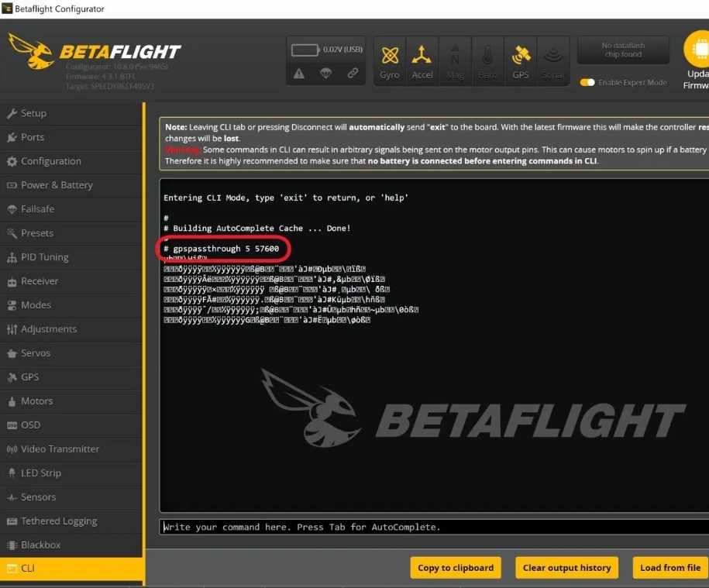Click the LED Strip icon
The image size is (709, 588).
click(x=12, y=473)
